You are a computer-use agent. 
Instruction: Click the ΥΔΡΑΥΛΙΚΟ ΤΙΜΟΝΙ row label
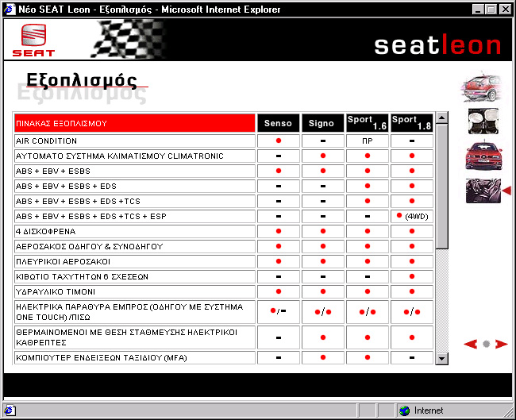tap(135, 291)
